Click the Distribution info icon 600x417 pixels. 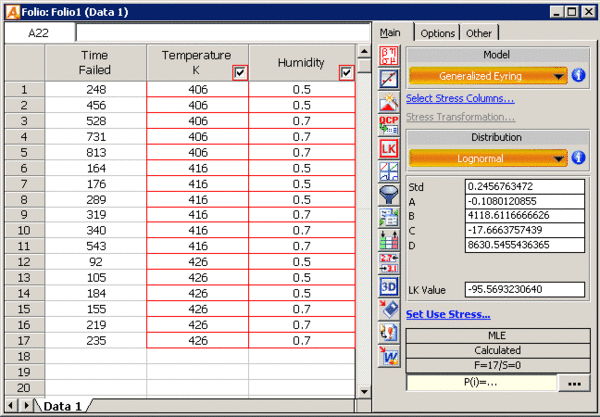tap(578, 157)
